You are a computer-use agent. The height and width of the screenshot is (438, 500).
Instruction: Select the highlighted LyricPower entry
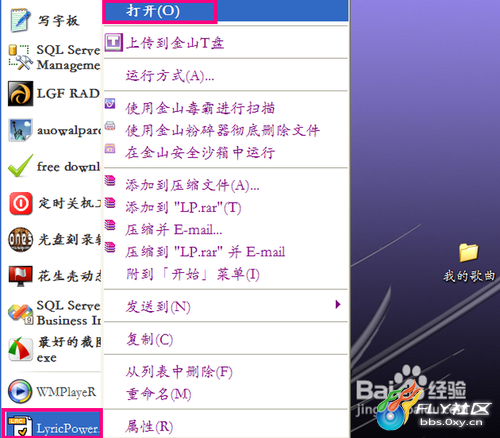(52, 423)
